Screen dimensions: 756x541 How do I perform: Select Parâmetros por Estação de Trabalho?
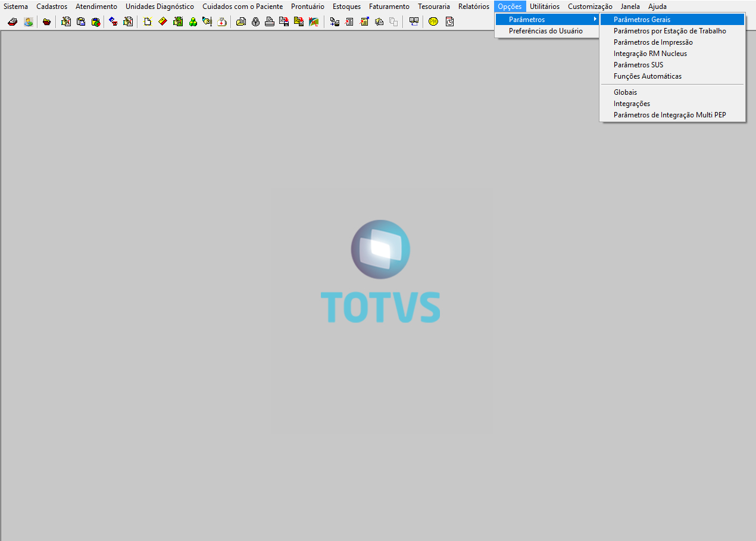click(673, 31)
